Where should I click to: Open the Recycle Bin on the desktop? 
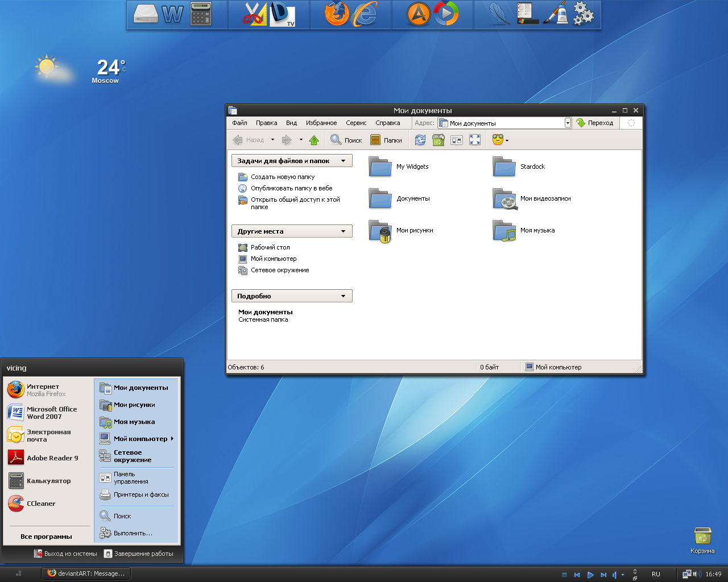(702, 536)
